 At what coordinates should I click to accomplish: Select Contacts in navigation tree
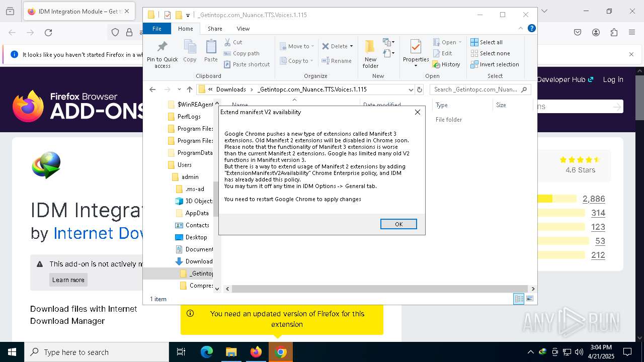tap(192, 225)
